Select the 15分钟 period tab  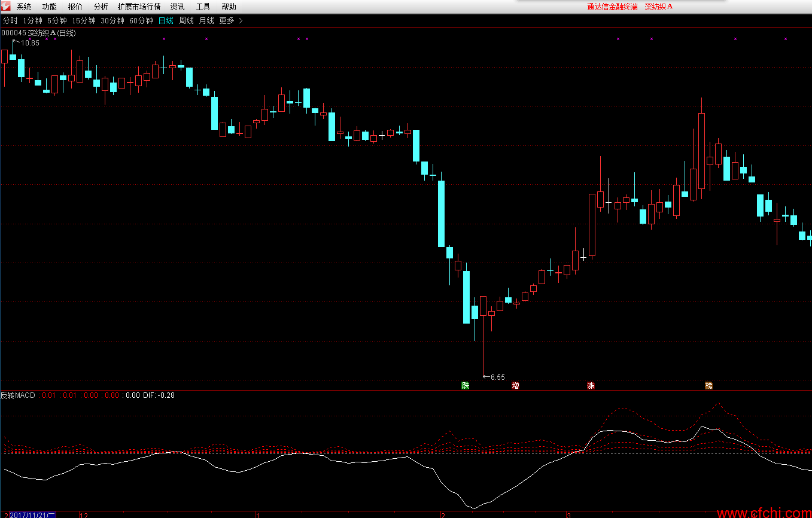tap(84, 20)
